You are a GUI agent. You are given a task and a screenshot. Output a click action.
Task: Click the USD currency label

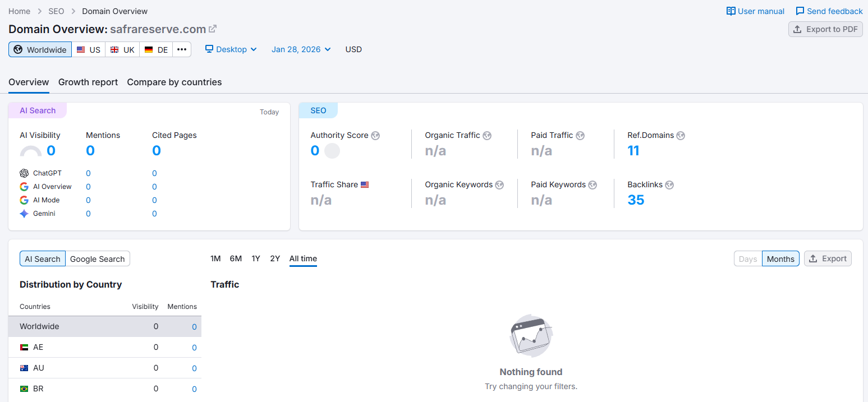(353, 49)
